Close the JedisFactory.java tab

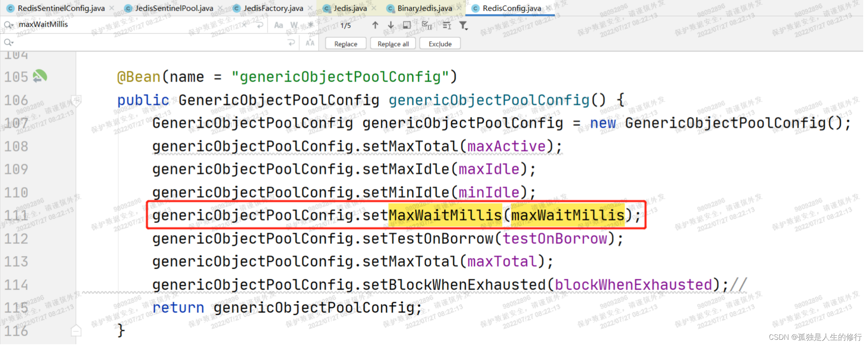[x=310, y=8]
